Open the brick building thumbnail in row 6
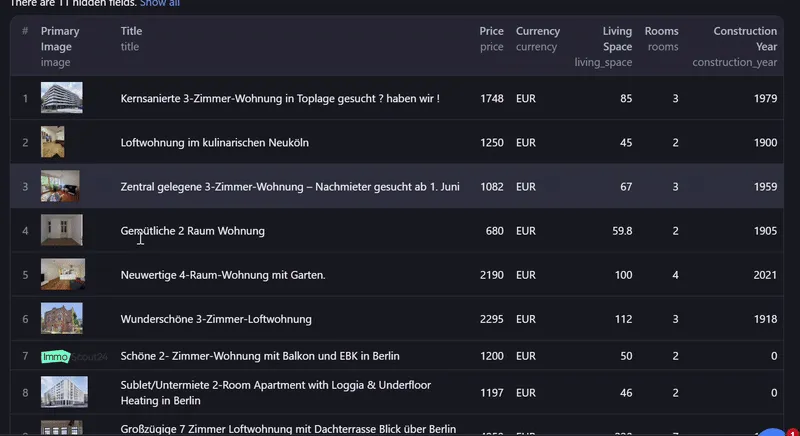Image resolution: width=800 pixels, height=436 pixels. point(62,318)
